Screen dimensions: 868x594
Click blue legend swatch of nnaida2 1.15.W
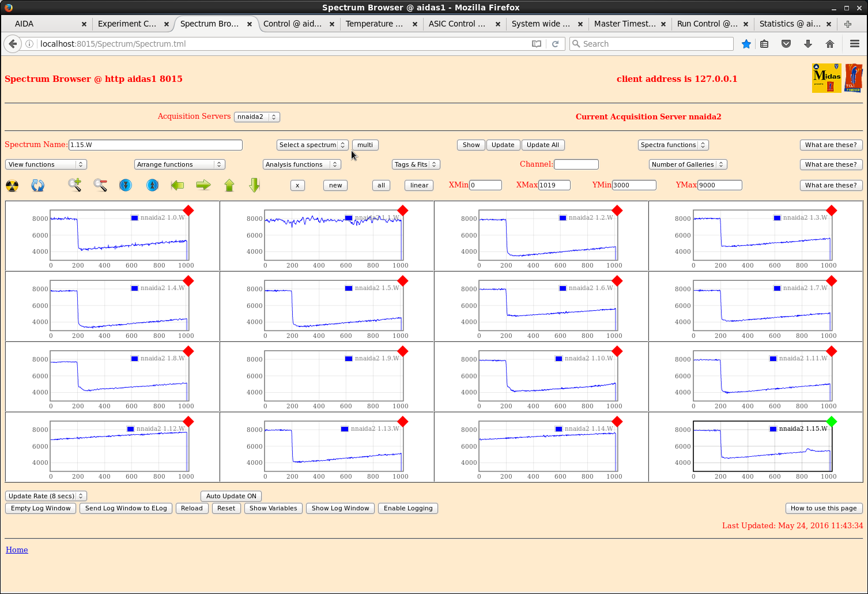(x=773, y=429)
